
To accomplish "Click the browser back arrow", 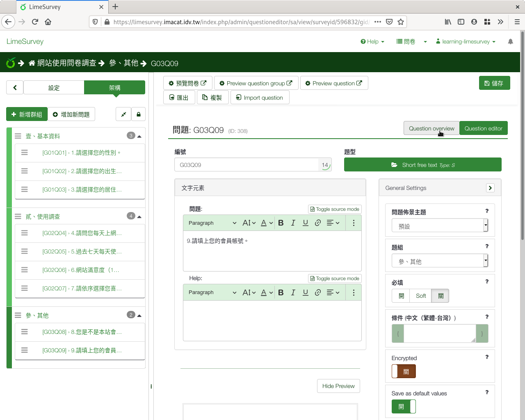I will point(8,22).
